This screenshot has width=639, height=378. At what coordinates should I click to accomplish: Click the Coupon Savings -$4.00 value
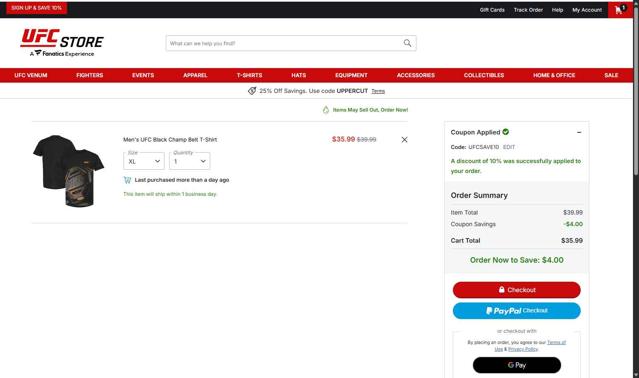pyautogui.click(x=573, y=224)
